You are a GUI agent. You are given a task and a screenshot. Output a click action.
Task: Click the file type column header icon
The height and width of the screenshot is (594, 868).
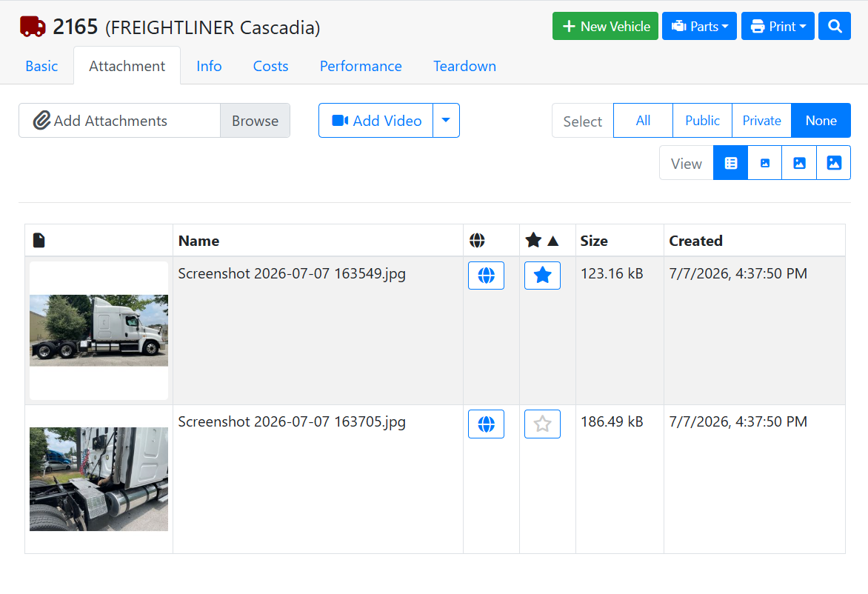pyautogui.click(x=39, y=240)
